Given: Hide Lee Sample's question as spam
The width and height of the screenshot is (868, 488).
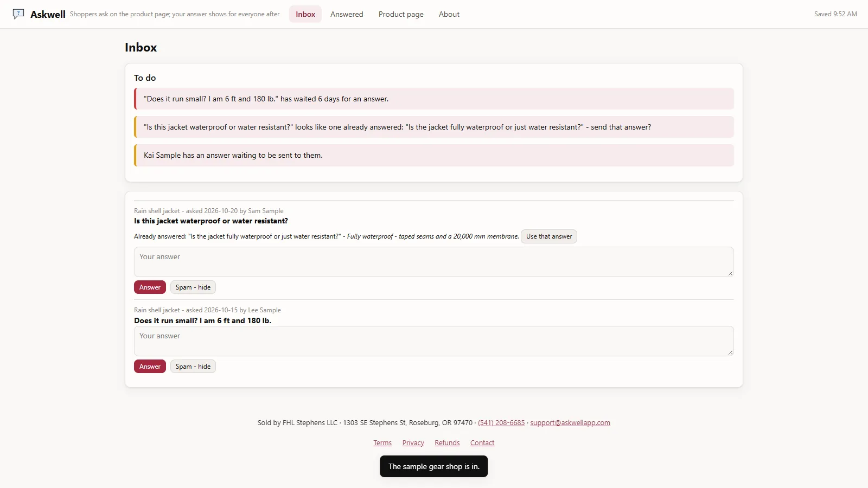Looking at the screenshot, I should click(193, 367).
